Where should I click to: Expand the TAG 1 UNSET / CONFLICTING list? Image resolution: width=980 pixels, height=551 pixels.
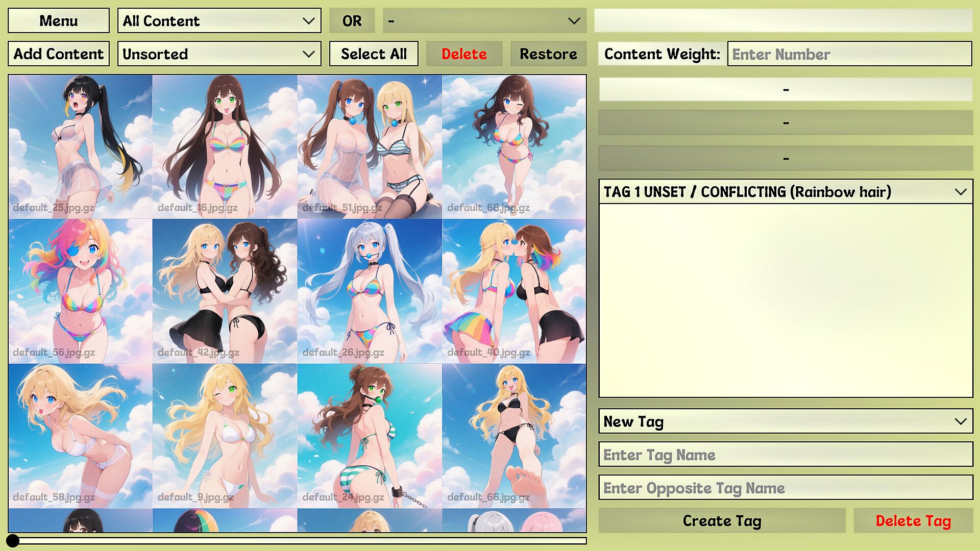pos(786,192)
